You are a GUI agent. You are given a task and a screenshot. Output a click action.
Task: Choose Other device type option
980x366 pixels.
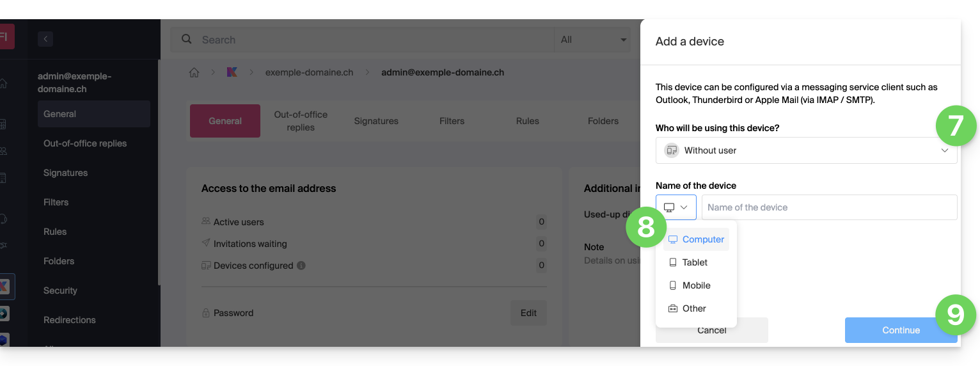[694, 308]
